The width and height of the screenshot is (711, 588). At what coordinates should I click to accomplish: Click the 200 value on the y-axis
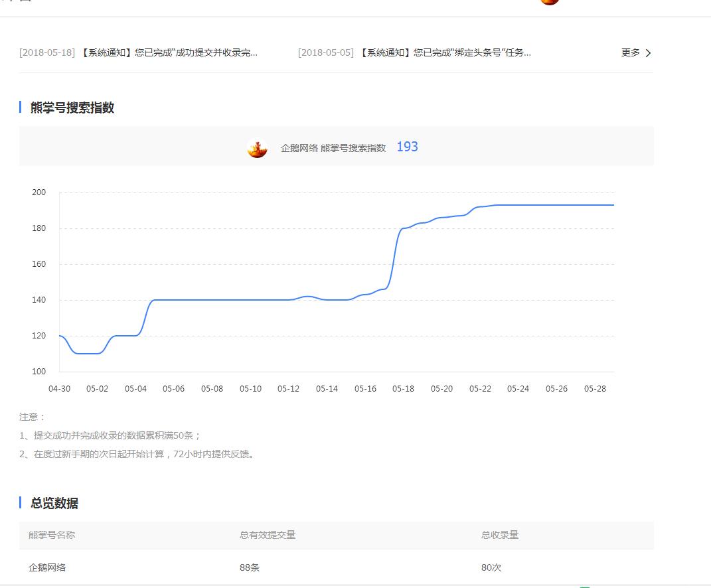pos(39,192)
